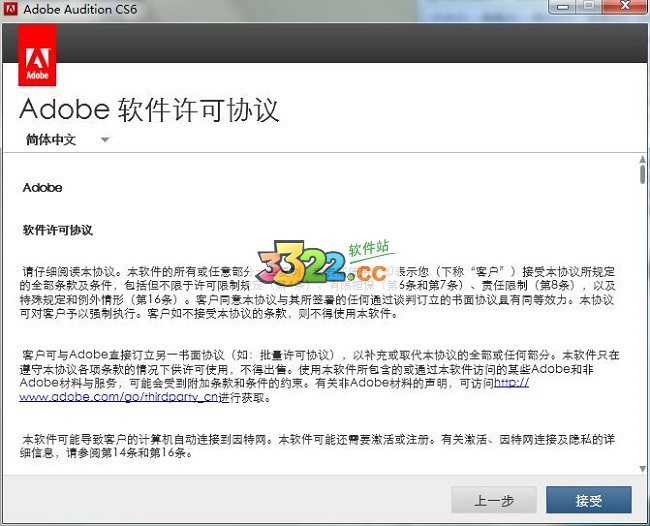
Task: Click the 上一步 (Back) button
Action: click(494, 500)
